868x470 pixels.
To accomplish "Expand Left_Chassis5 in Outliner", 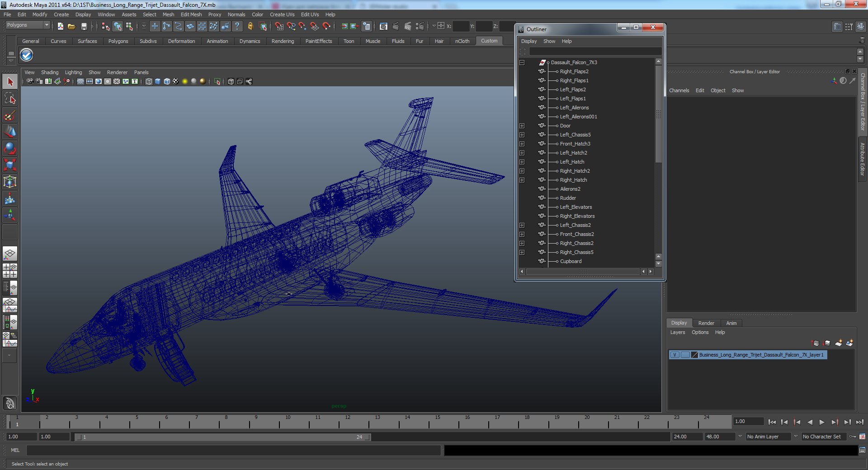I will tap(522, 135).
